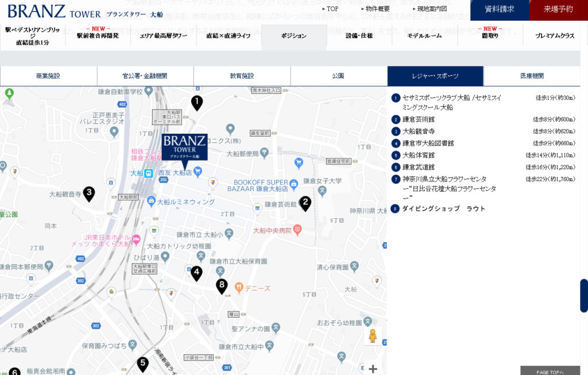
Task: Open プレミアムクラス menu item
Action: [x=555, y=36]
